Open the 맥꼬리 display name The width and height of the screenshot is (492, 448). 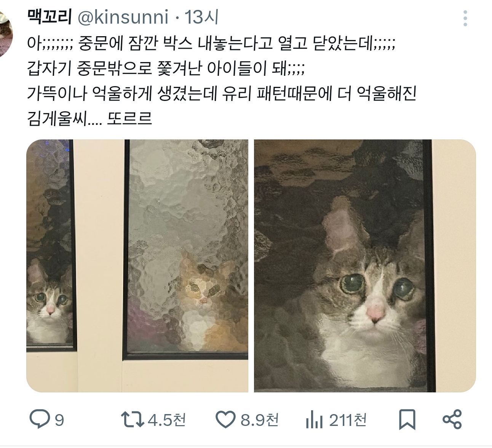(x=50, y=17)
